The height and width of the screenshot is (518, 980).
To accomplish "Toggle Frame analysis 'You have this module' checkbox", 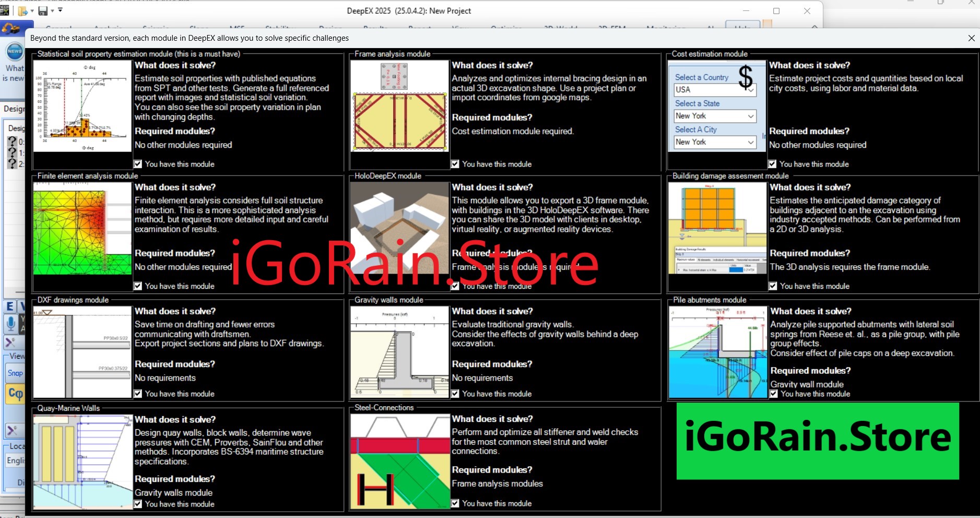I will click(455, 164).
